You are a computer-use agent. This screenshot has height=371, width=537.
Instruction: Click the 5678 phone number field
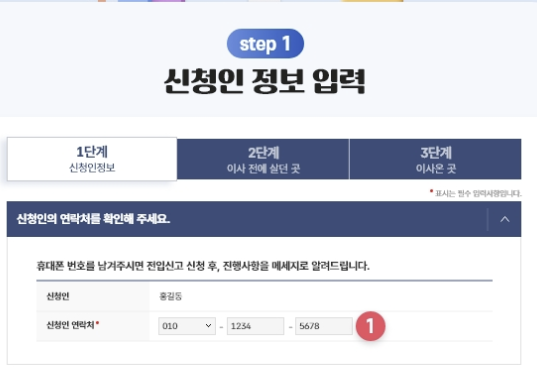(324, 326)
